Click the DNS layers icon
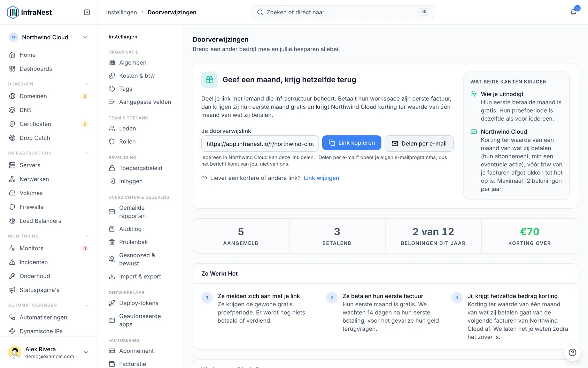The height and width of the screenshot is (368, 588). 12,110
